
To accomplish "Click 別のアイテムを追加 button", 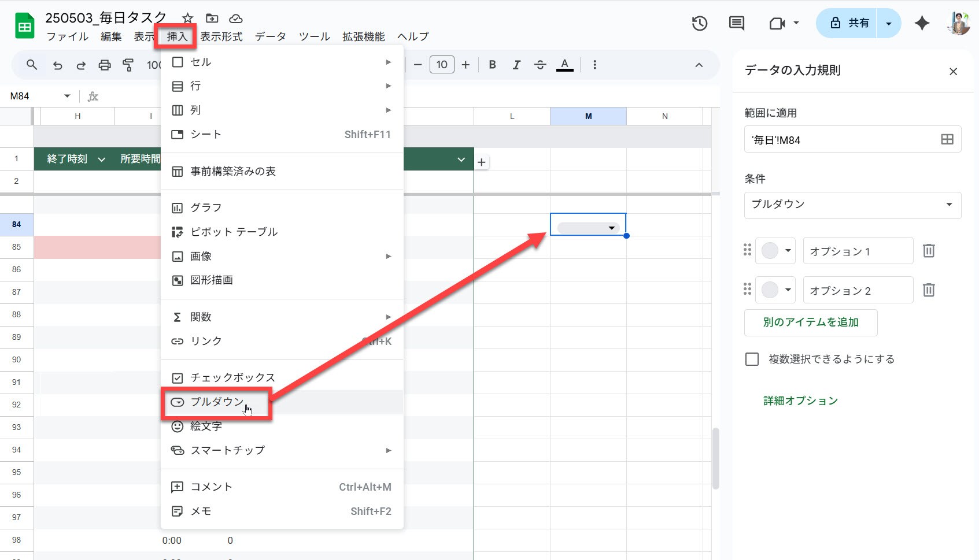I will [811, 322].
